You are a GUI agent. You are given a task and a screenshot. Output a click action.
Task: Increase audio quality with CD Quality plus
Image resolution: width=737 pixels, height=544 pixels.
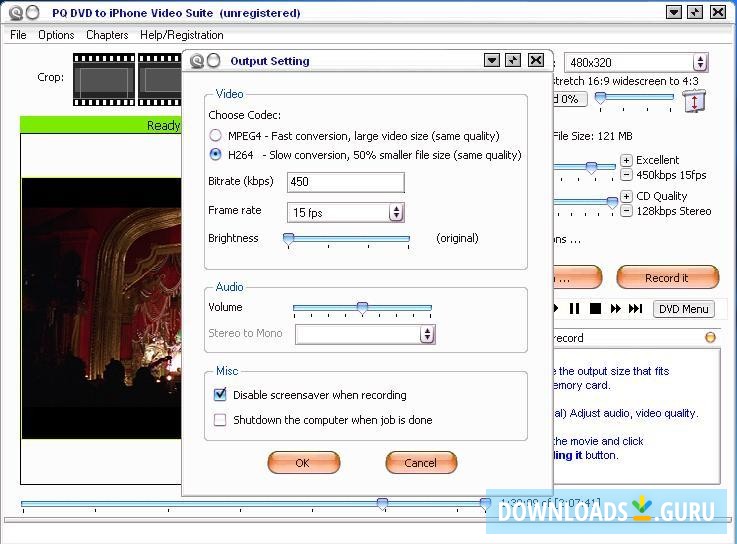626,196
